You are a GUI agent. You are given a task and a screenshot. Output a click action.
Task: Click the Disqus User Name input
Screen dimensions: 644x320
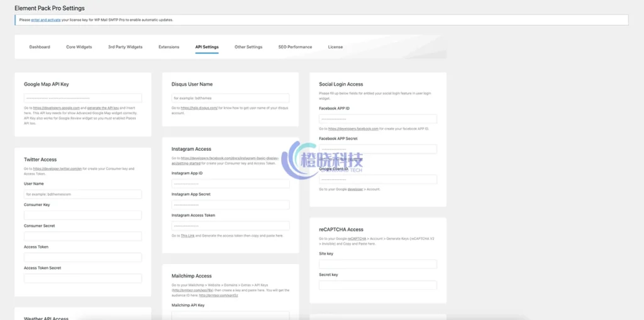tap(230, 98)
